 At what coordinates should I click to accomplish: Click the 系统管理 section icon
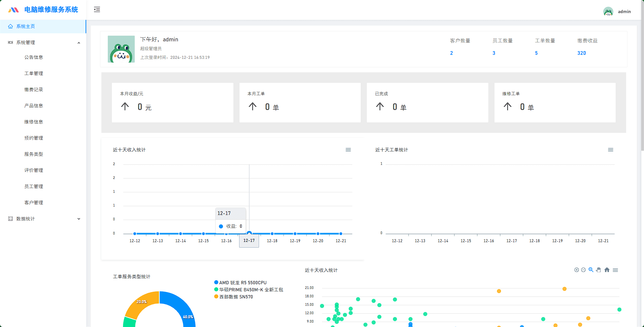[10, 42]
